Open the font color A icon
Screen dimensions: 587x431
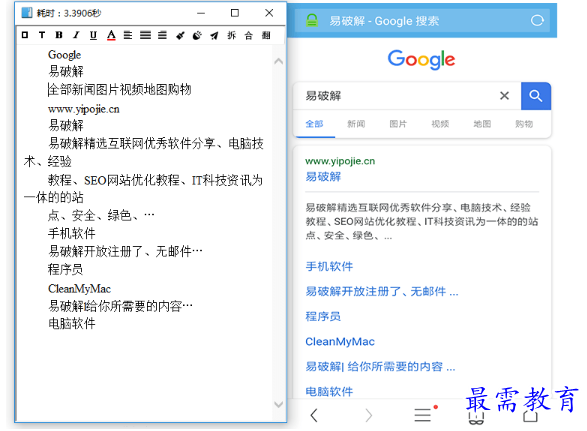click(111, 35)
